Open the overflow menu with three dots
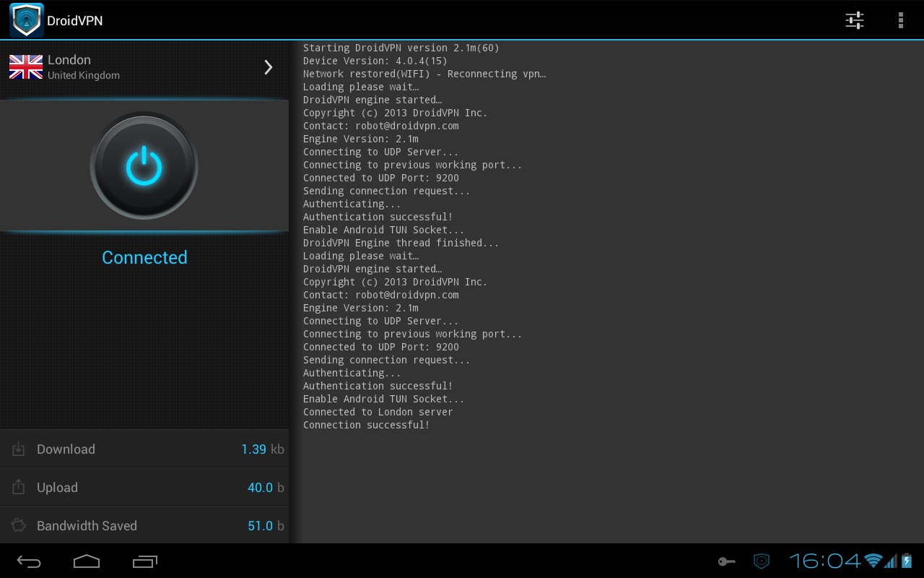 click(x=900, y=20)
